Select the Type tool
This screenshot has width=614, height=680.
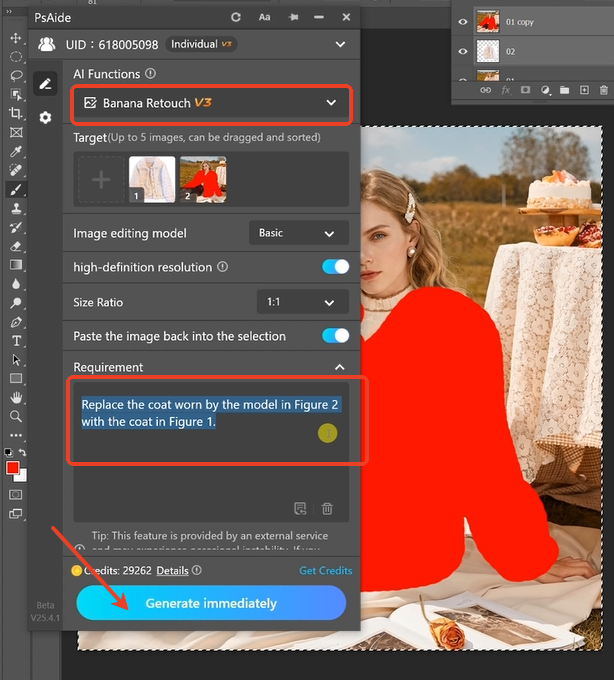[x=16, y=341]
